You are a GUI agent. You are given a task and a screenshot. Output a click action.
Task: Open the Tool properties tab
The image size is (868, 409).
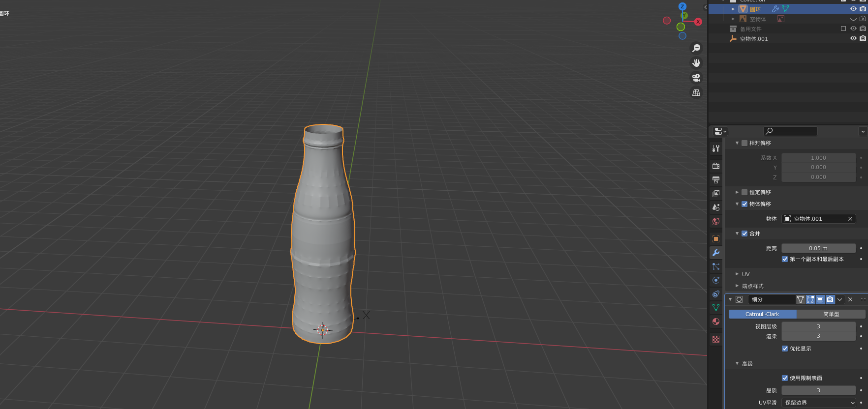click(716, 148)
